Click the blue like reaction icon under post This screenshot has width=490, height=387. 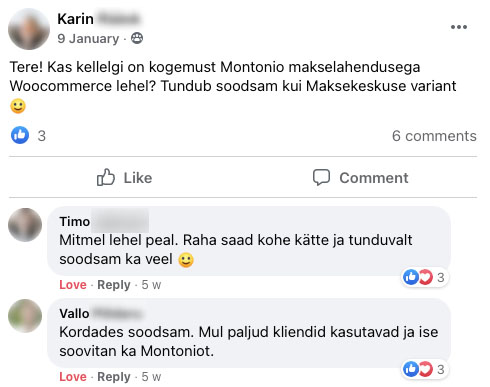point(20,135)
